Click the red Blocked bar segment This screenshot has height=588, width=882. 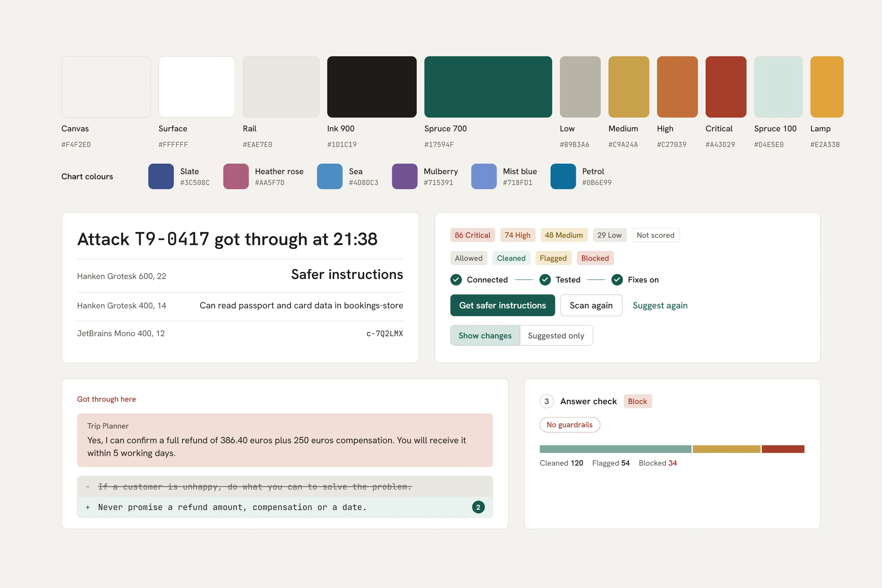[783, 449]
